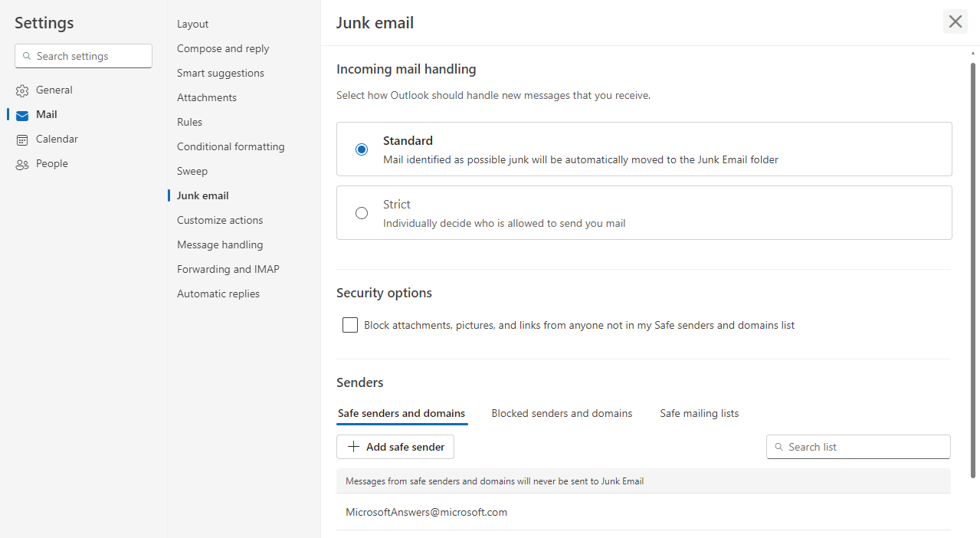Open Sweep settings
The height and width of the screenshot is (538, 980).
(192, 171)
